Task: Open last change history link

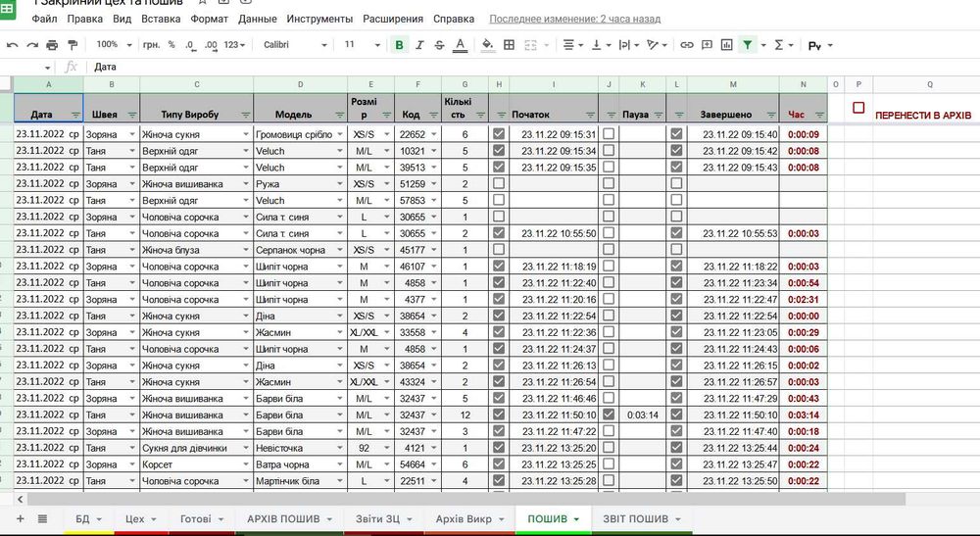Action: click(574, 19)
